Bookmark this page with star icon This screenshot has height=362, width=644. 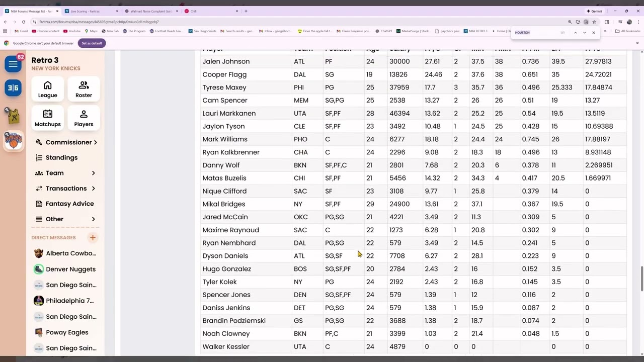[594, 22]
